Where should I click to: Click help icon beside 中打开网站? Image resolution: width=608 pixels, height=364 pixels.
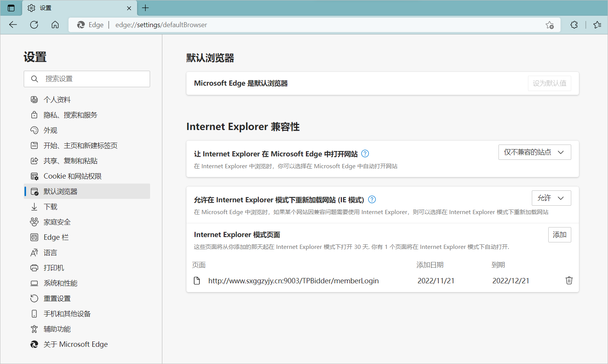pyautogui.click(x=365, y=154)
